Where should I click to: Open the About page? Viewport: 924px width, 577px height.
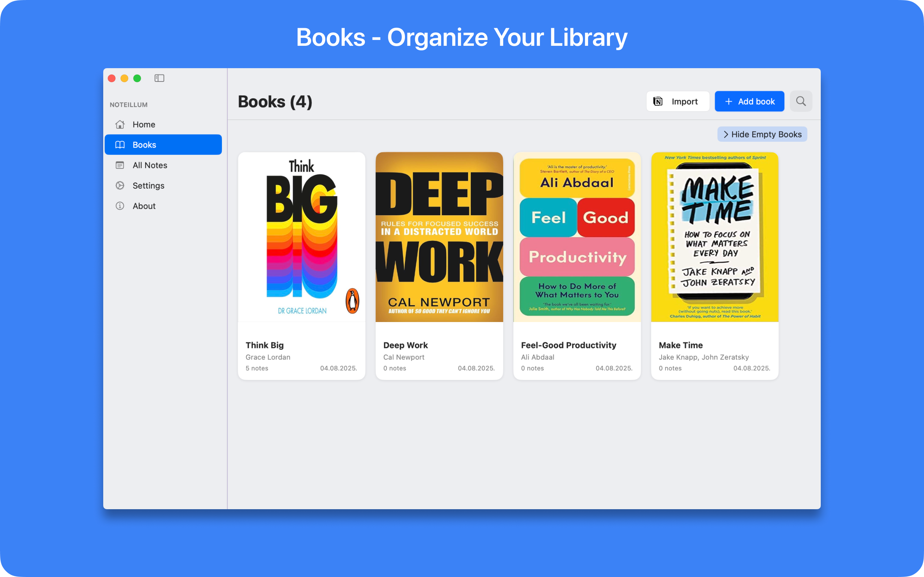point(144,206)
